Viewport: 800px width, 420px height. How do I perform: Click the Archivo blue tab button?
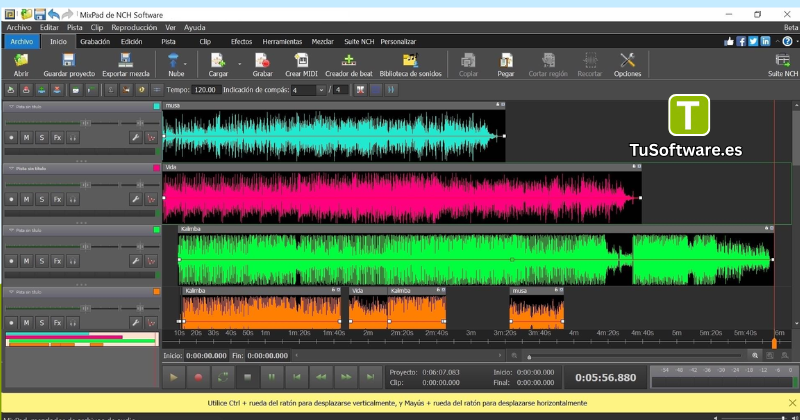21,41
